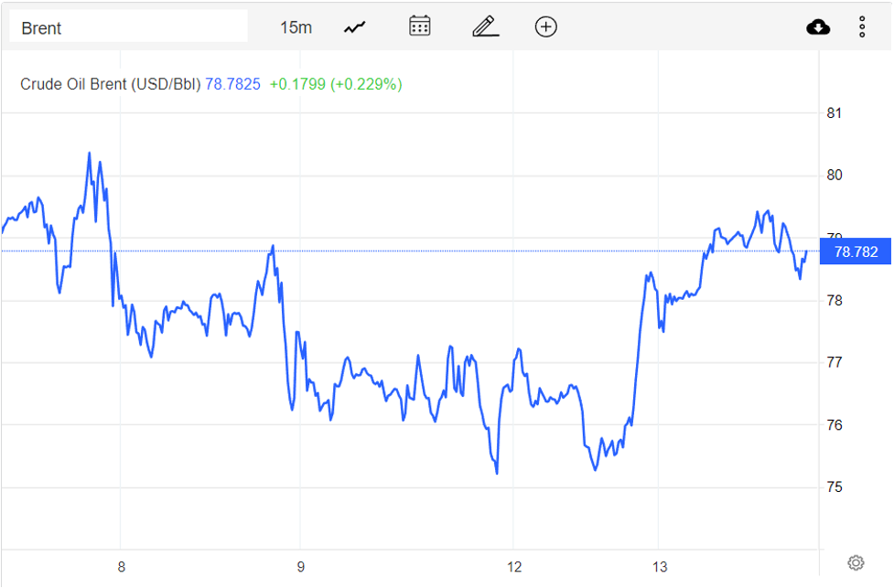The height and width of the screenshot is (588, 894).
Task: Open the calendar date range picker
Action: pos(420,27)
